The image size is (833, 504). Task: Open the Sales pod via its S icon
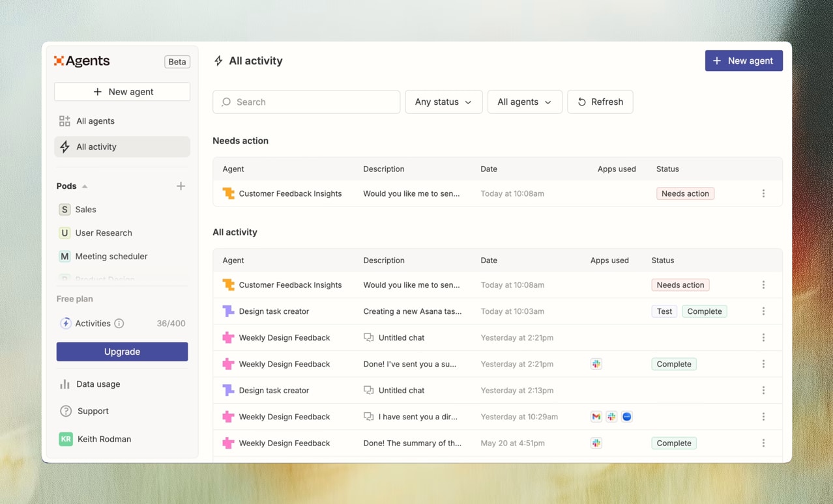(x=65, y=209)
